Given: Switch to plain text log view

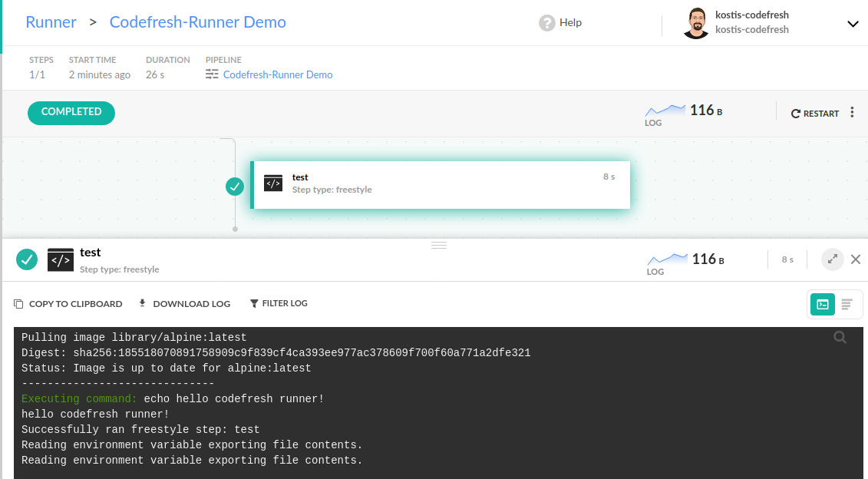Looking at the screenshot, I should 847,305.
